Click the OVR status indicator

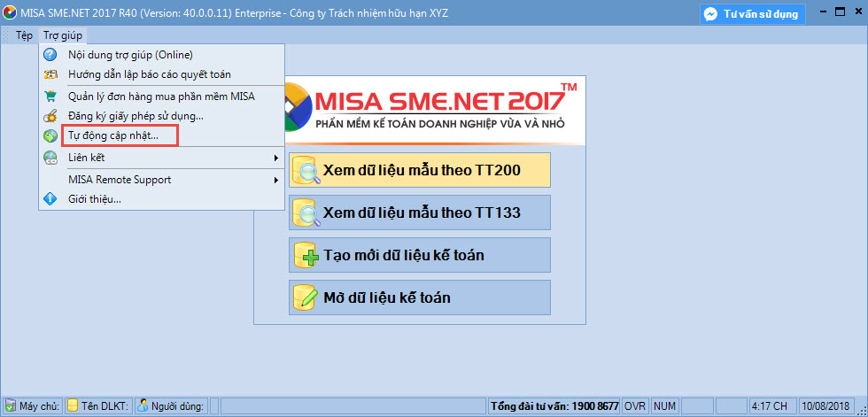pyautogui.click(x=636, y=406)
